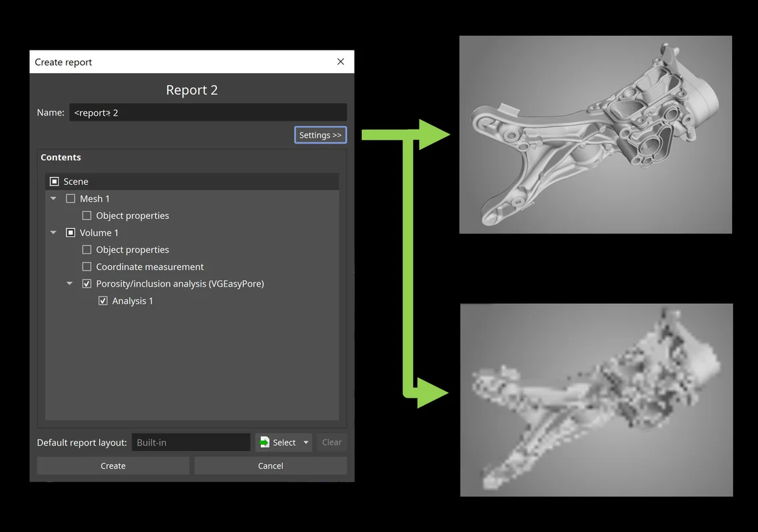Collapse the Porosity/inclusion analysis node
The width and height of the screenshot is (758, 532).
(x=70, y=284)
